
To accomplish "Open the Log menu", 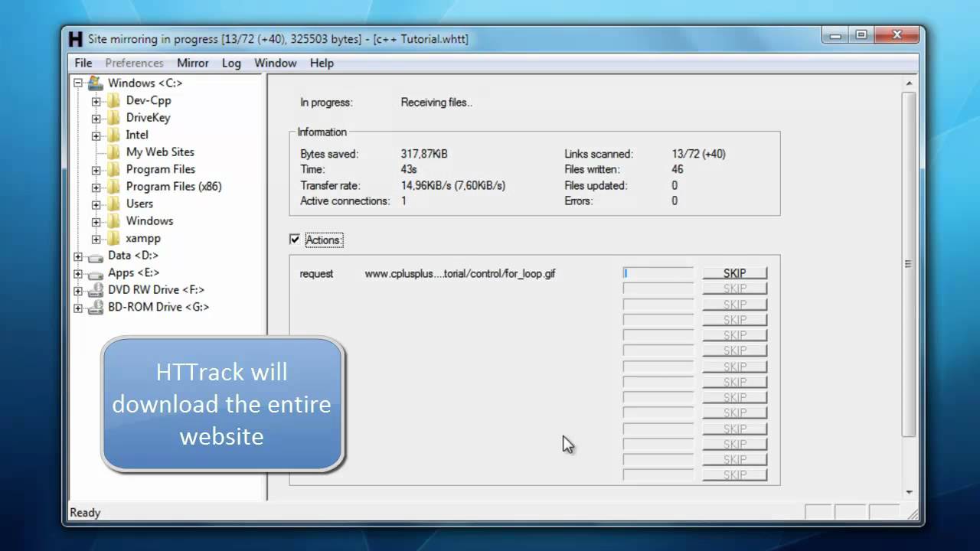I will click(x=231, y=63).
